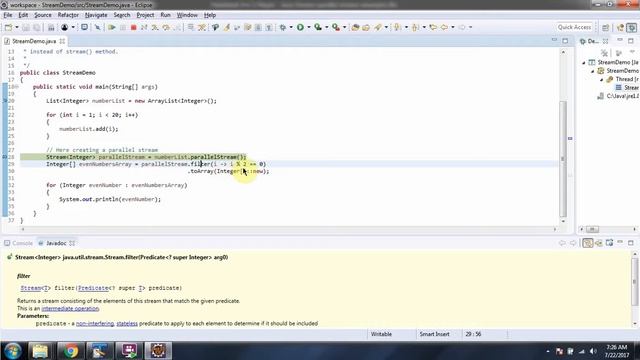640x360 pixels.
Task: Collapse the main method fold marker
Action: 17,87
